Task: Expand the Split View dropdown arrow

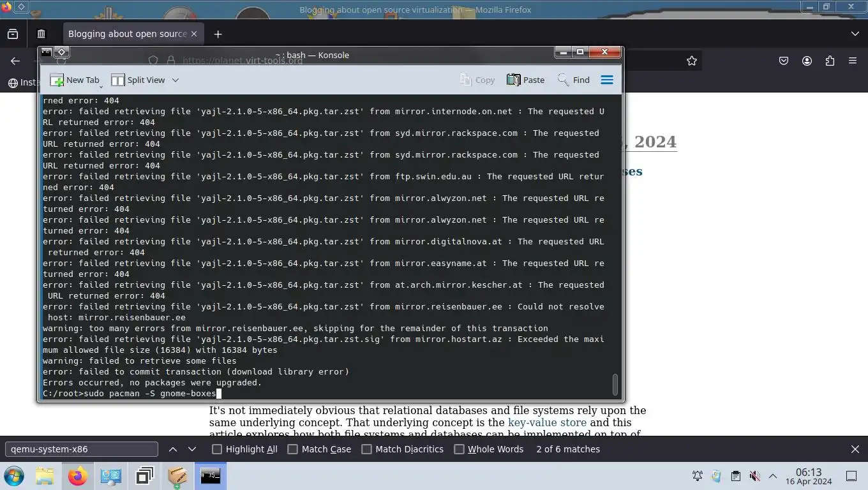Action: pos(176,80)
